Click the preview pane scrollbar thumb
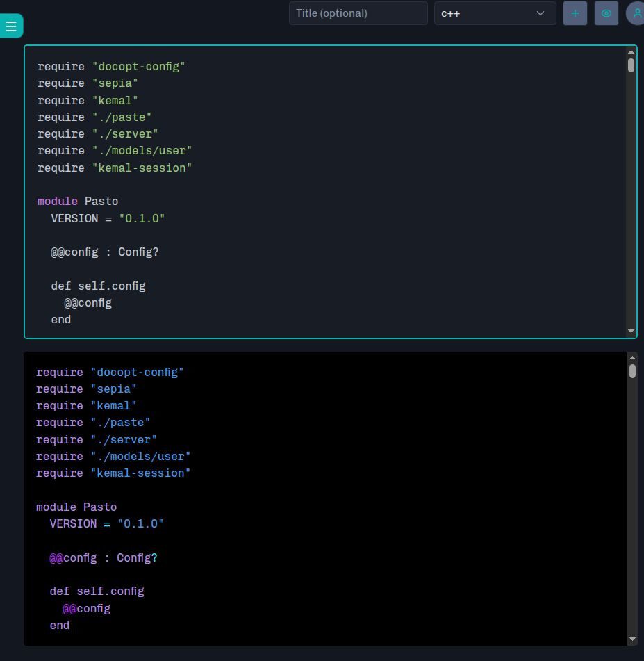The height and width of the screenshot is (661, 644). 632,371
